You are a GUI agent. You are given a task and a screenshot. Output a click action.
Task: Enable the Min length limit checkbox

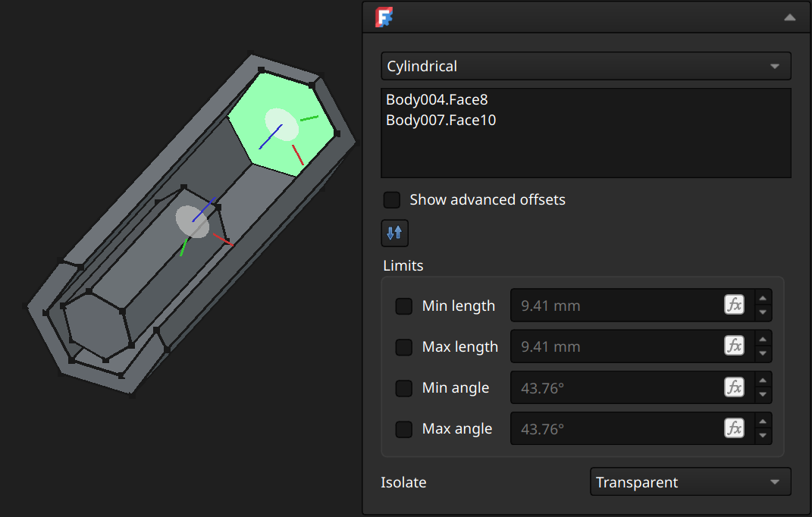tap(404, 305)
